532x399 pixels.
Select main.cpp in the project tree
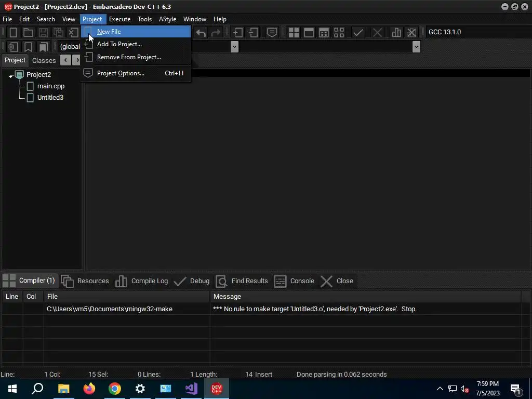(x=51, y=86)
